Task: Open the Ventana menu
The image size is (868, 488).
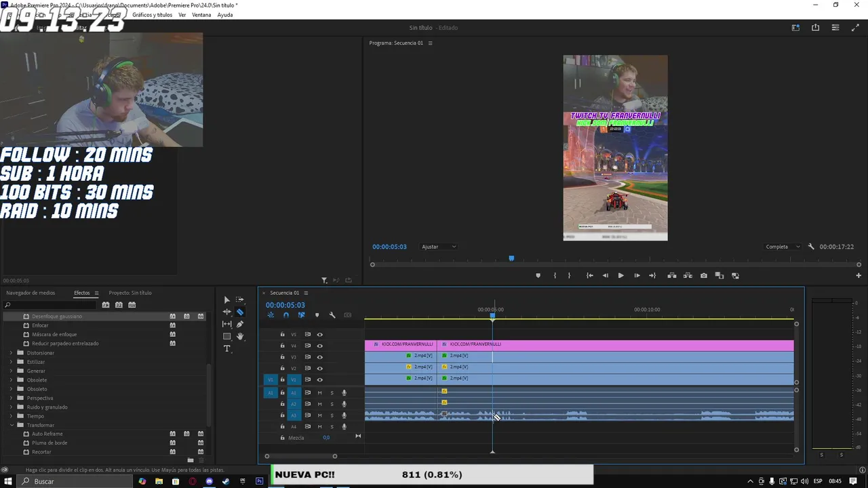Action: [201, 15]
